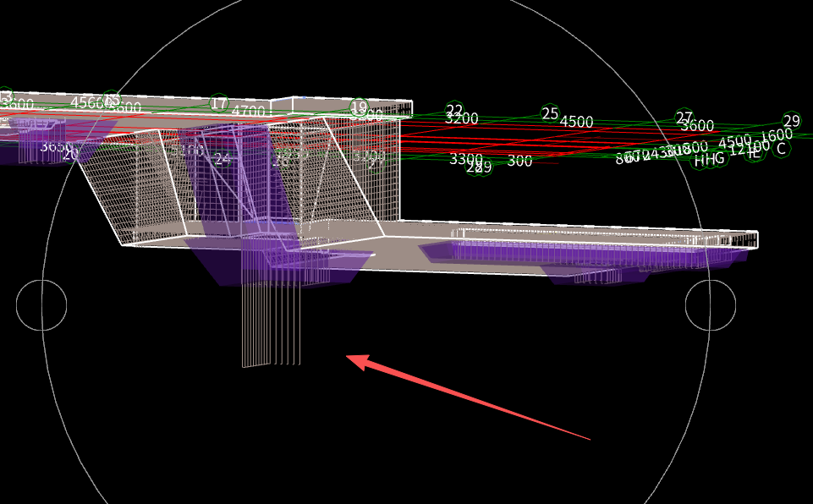This screenshot has height=504, width=813.
Task: Select axis bubble numbered 22
Action: pos(454,110)
